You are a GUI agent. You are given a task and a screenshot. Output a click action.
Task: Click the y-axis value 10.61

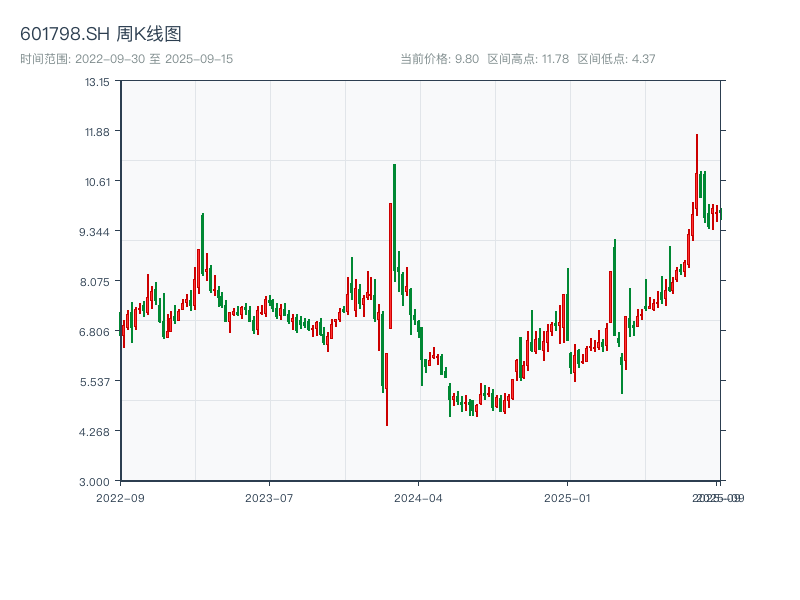(97, 182)
